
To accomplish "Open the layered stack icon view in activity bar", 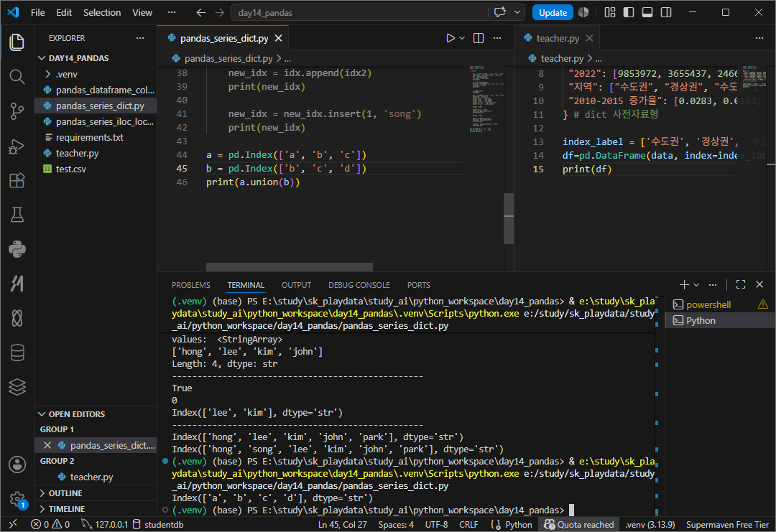I will pos(17,387).
